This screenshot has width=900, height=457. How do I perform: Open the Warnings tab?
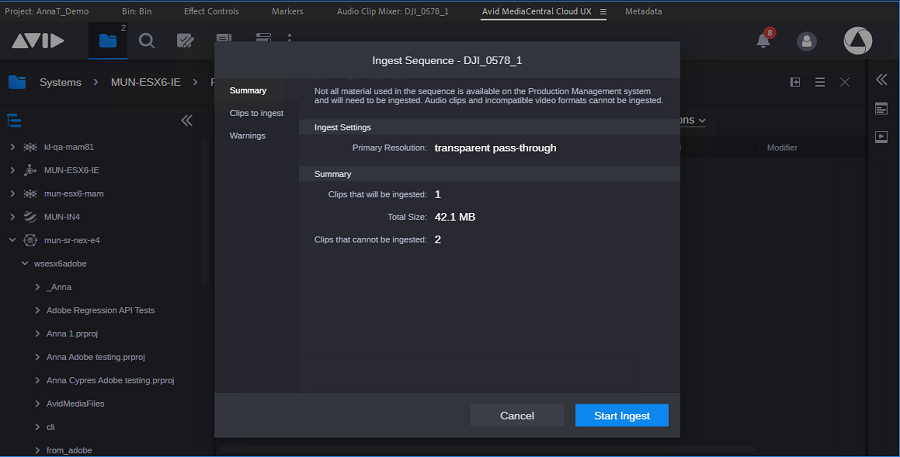click(x=247, y=135)
